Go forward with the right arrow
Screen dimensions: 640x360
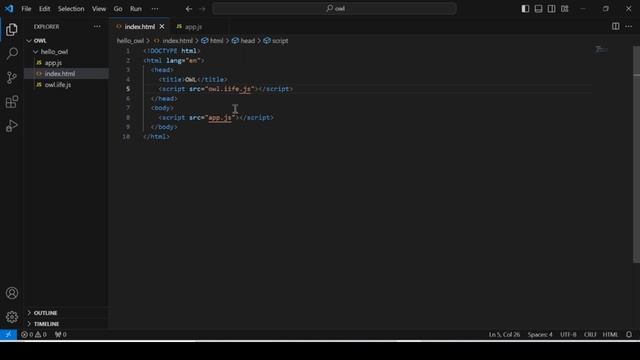coord(202,9)
